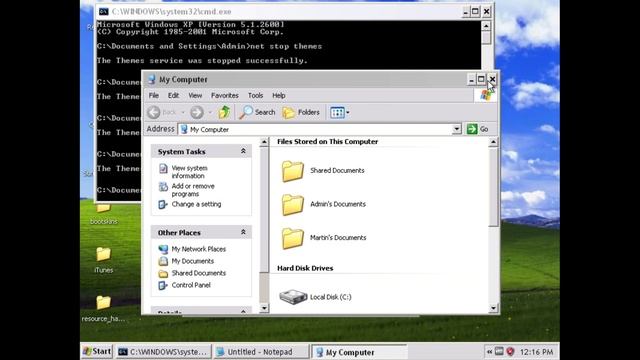Image resolution: width=640 pixels, height=360 pixels.
Task: Click the Start button
Action: click(x=97, y=351)
